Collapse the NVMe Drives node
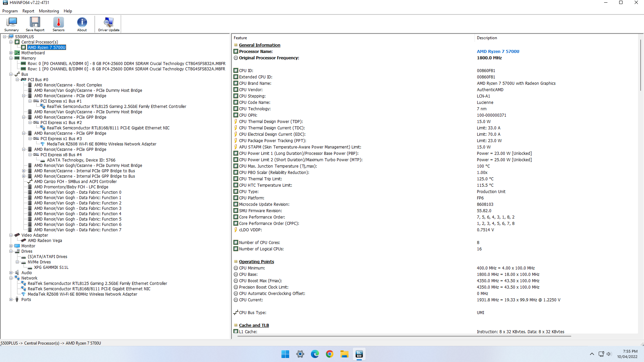Viewport: 644px width, 362px height. tap(17, 262)
